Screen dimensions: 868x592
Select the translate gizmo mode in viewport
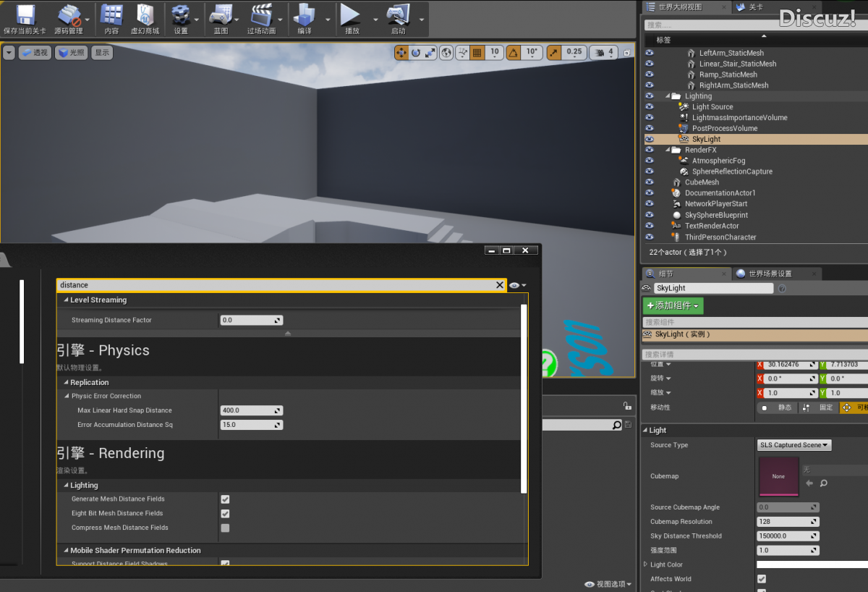[401, 52]
